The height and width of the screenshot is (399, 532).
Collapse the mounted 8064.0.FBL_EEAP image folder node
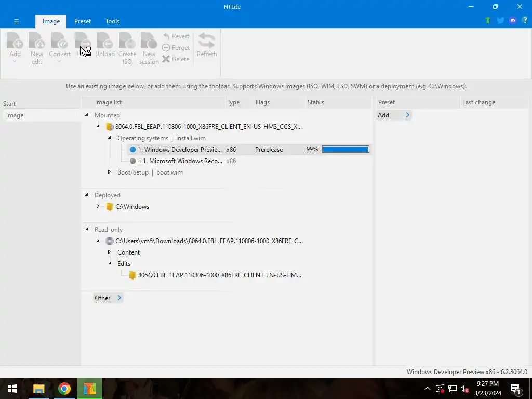98,126
